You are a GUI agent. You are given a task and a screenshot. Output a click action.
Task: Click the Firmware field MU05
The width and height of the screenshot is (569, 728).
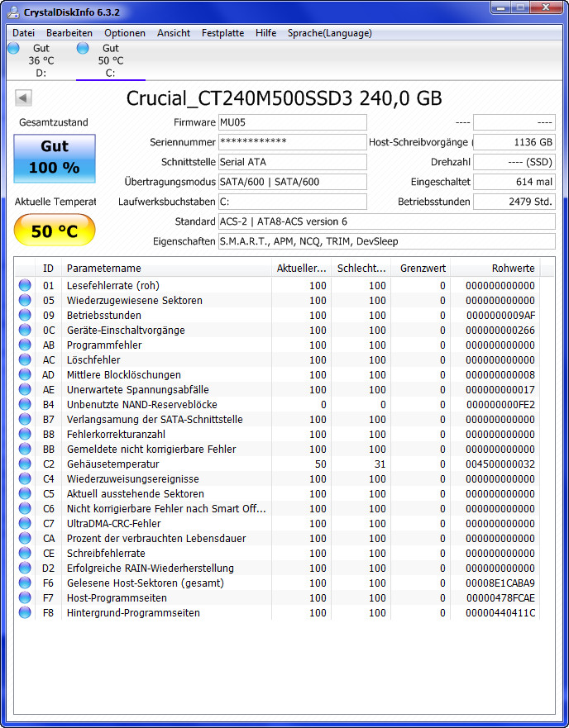[293, 122]
